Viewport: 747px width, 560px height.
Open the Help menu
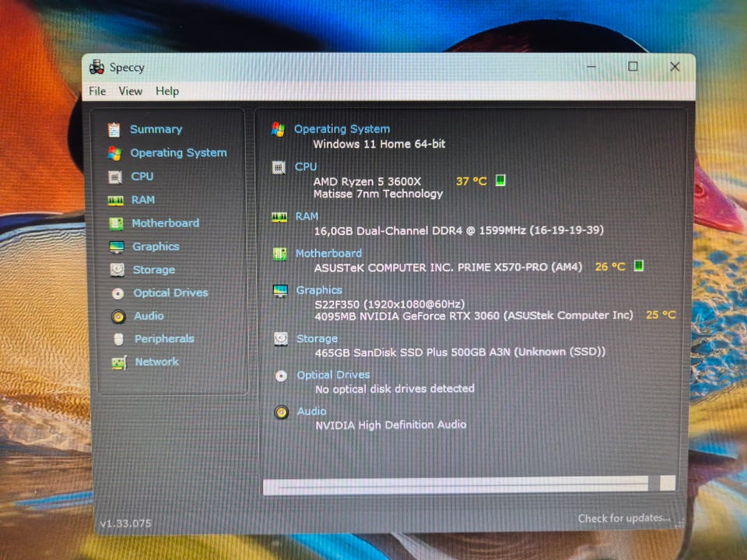click(x=167, y=91)
